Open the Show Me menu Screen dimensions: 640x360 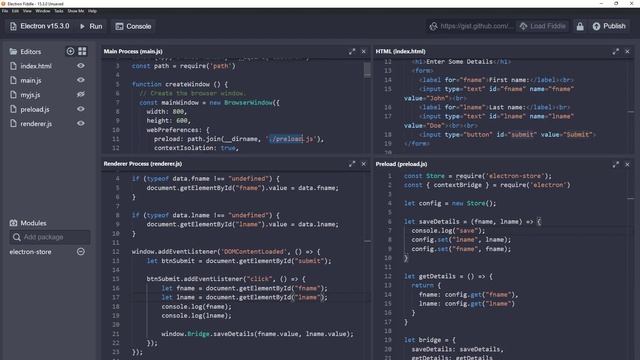[76, 11]
